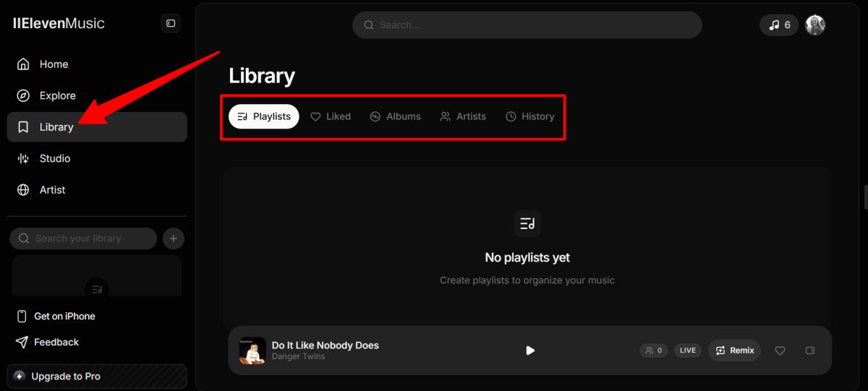Click the playlist icon above No playlists yet

pyautogui.click(x=527, y=223)
